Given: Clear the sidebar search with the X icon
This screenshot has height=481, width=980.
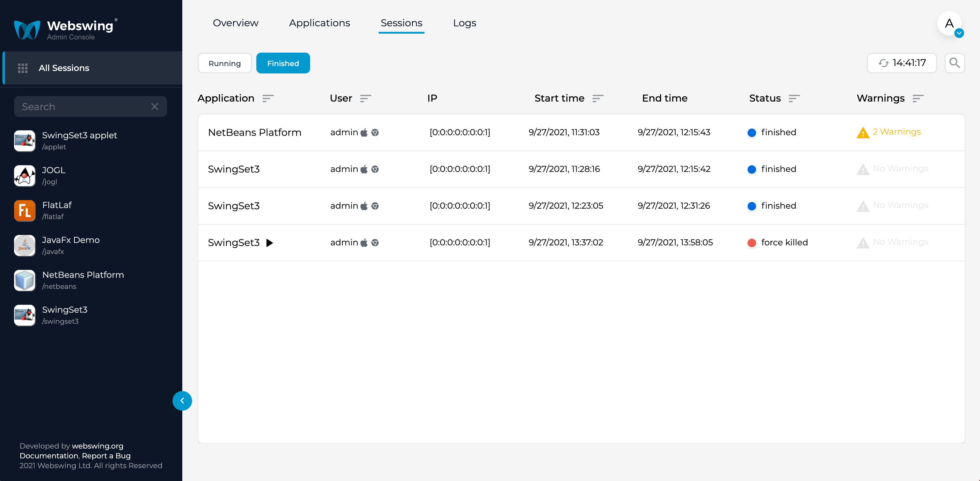Looking at the screenshot, I should coord(154,106).
